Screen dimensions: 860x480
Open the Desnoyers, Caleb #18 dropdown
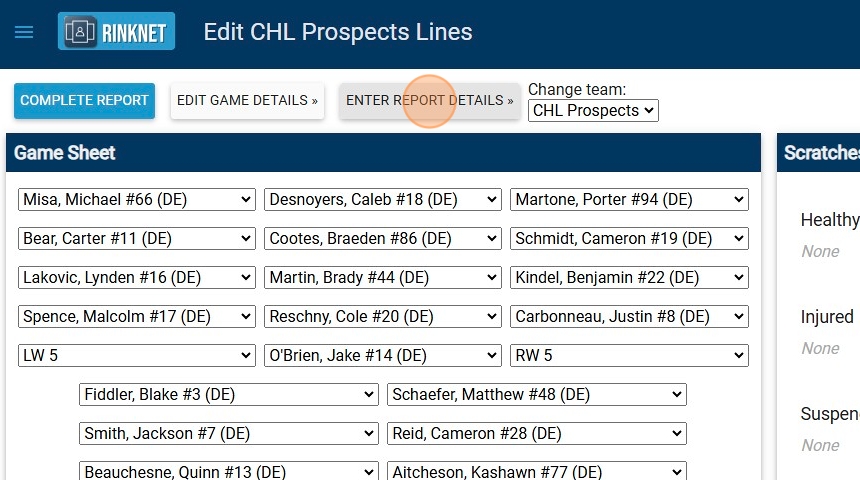[x=382, y=200]
